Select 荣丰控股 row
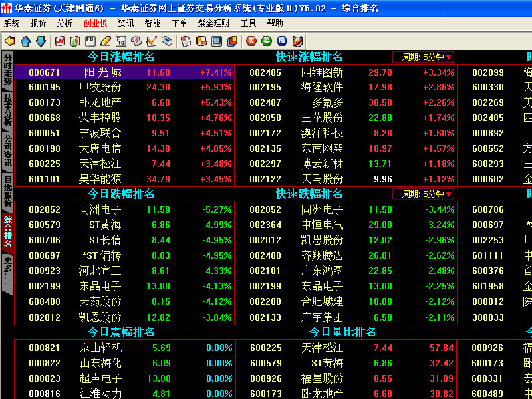532x399 pixels. tap(124, 118)
